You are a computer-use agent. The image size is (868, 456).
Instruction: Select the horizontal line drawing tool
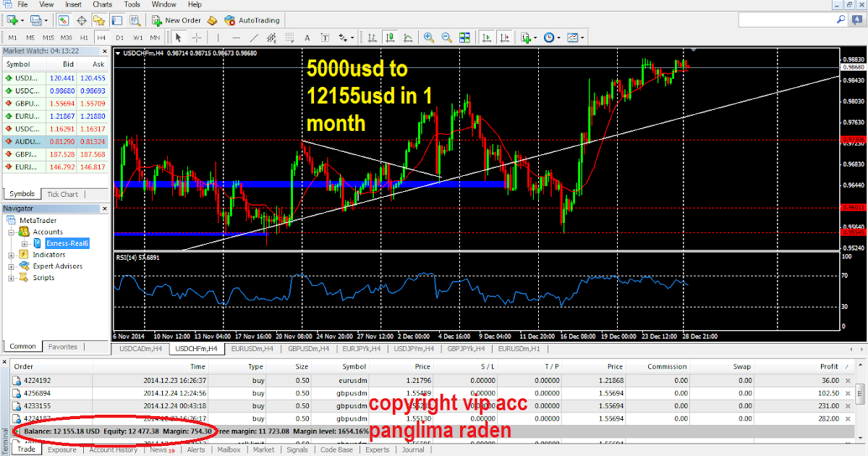point(237,38)
